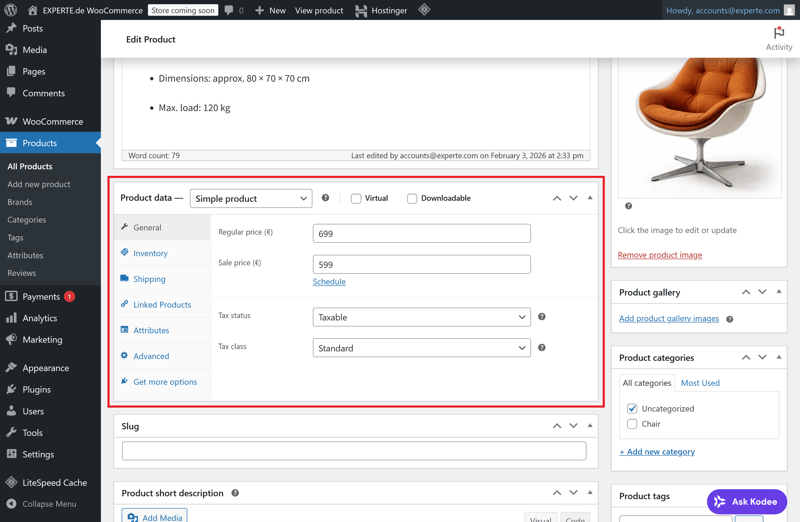Click Remove product image link
Image resolution: width=800 pixels, height=522 pixels.
tap(659, 255)
